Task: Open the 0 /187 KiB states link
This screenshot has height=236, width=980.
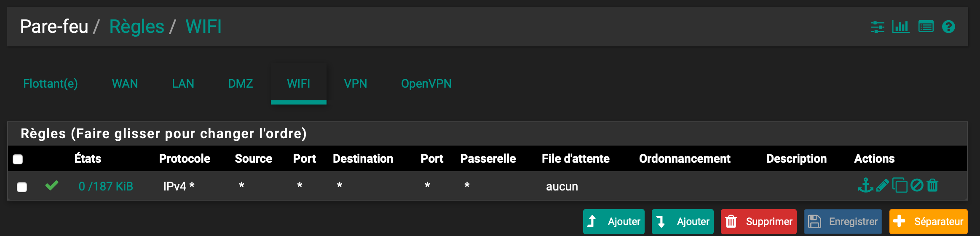Action: point(106,186)
